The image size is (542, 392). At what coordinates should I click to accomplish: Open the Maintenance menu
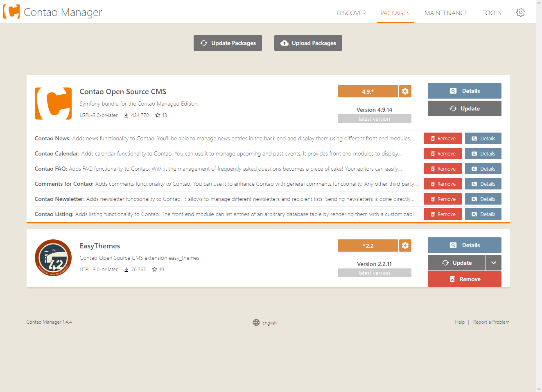(x=446, y=13)
